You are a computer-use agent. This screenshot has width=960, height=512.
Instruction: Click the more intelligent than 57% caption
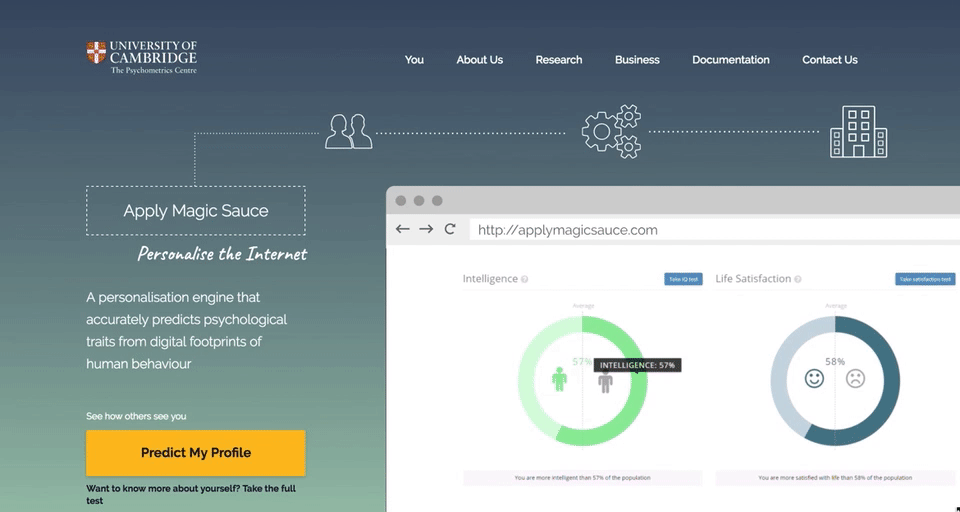[x=583, y=478]
